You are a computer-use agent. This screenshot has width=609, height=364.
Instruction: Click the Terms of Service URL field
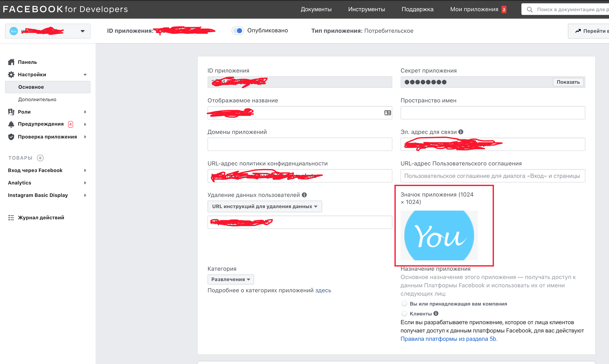coord(493,176)
